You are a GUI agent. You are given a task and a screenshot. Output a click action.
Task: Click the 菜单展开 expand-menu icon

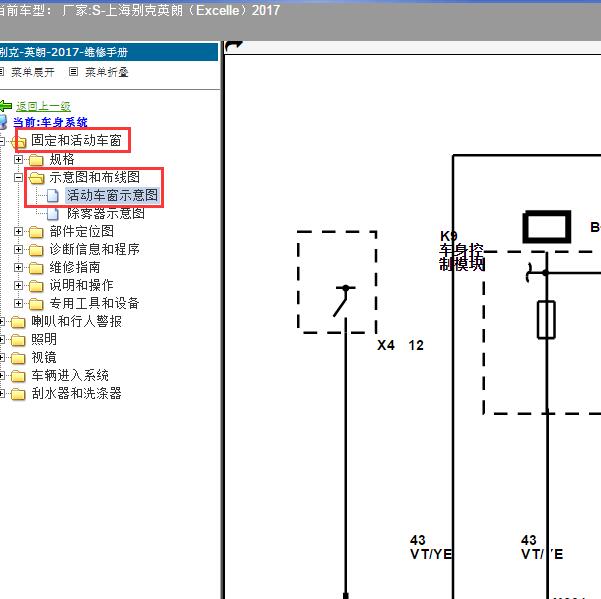[3, 72]
